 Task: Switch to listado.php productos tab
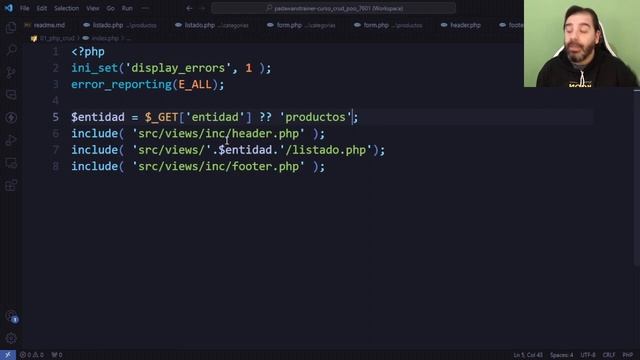[120, 25]
